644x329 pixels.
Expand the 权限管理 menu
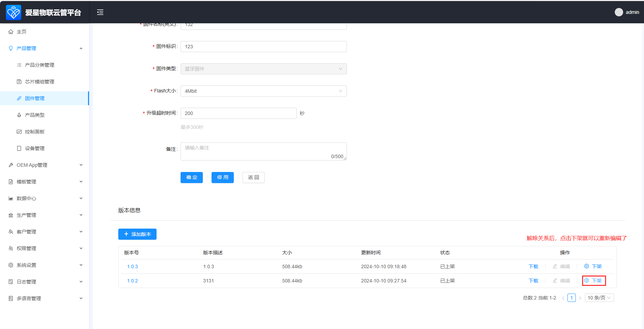point(45,248)
